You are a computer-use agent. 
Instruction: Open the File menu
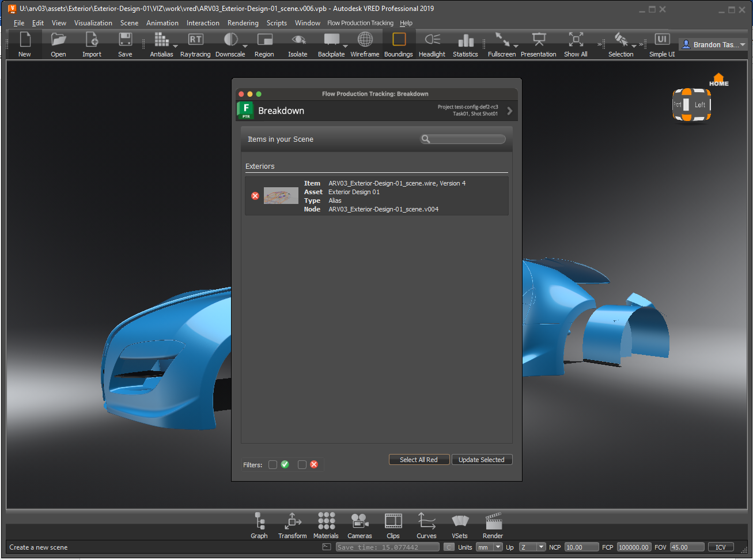(x=19, y=23)
